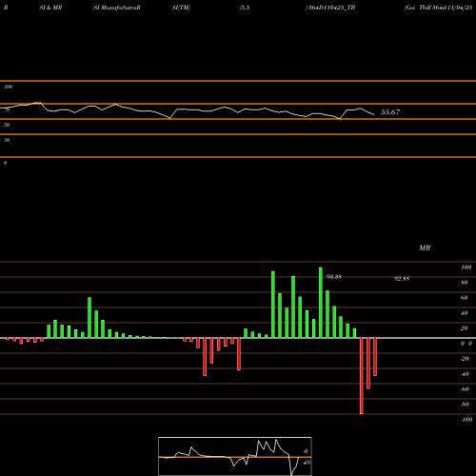Click the 100 label on MR axis
This screenshot has width=476, height=476.
point(466,268)
